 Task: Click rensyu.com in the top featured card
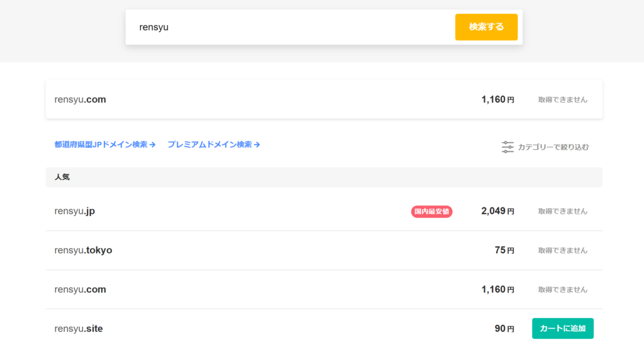pyautogui.click(x=80, y=99)
